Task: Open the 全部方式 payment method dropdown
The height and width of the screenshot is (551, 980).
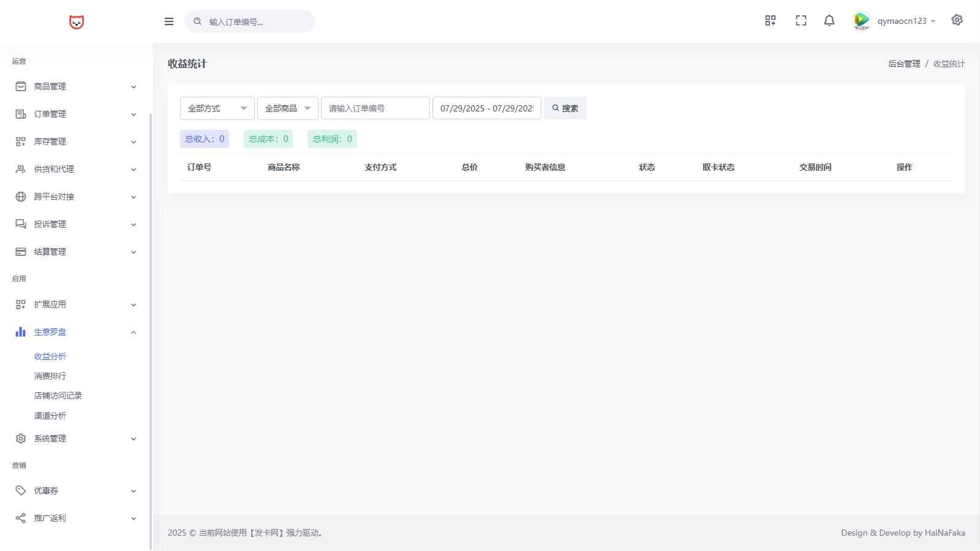Action: point(217,108)
